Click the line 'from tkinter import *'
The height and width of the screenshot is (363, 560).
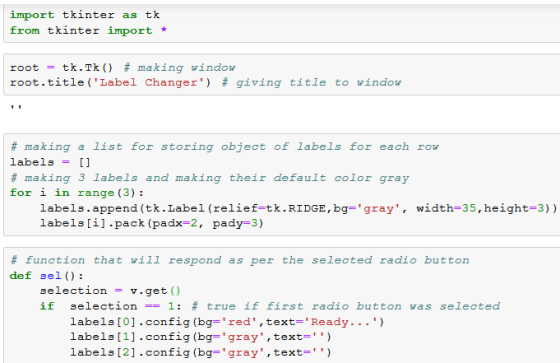[x=88, y=31]
